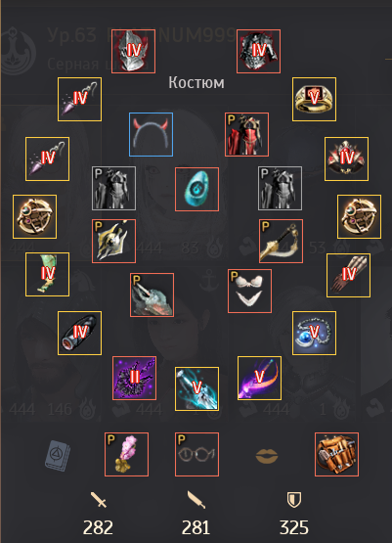
Task: Open the round glasses accessory slot
Action: click(x=196, y=454)
